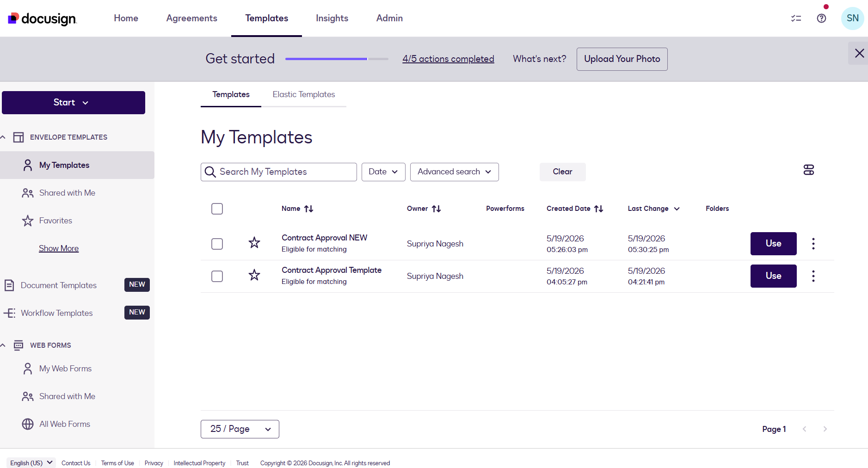This screenshot has height=468, width=868.
Task: Open the help question mark icon
Action: click(821, 18)
